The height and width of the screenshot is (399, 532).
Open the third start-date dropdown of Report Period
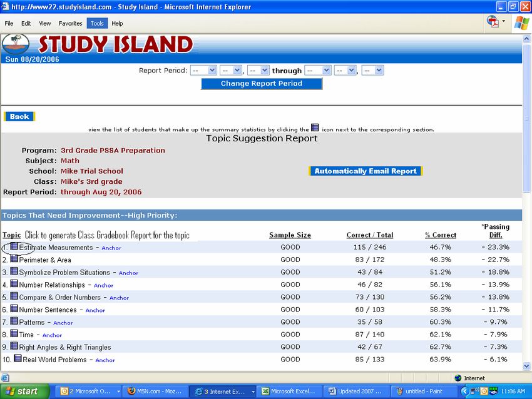258,71
